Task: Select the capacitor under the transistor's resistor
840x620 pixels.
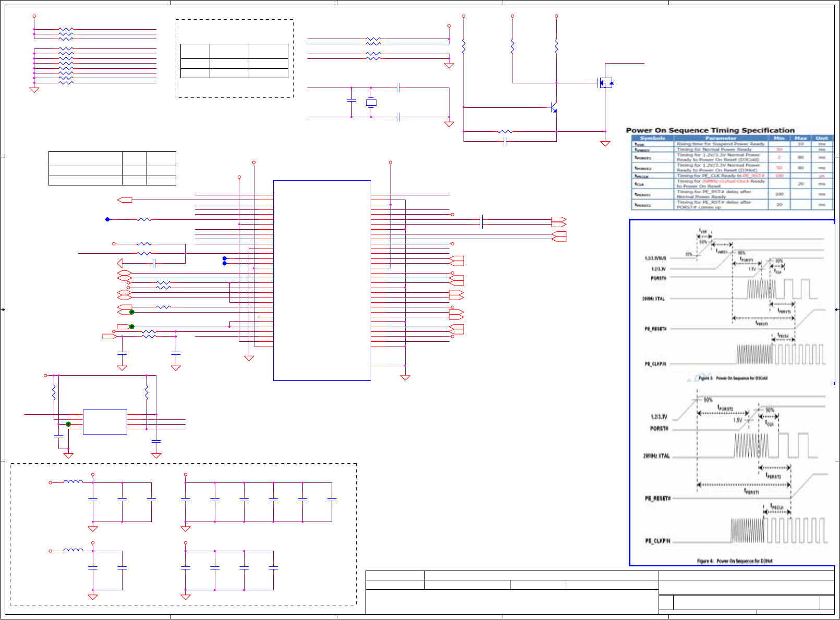Action: [x=505, y=141]
